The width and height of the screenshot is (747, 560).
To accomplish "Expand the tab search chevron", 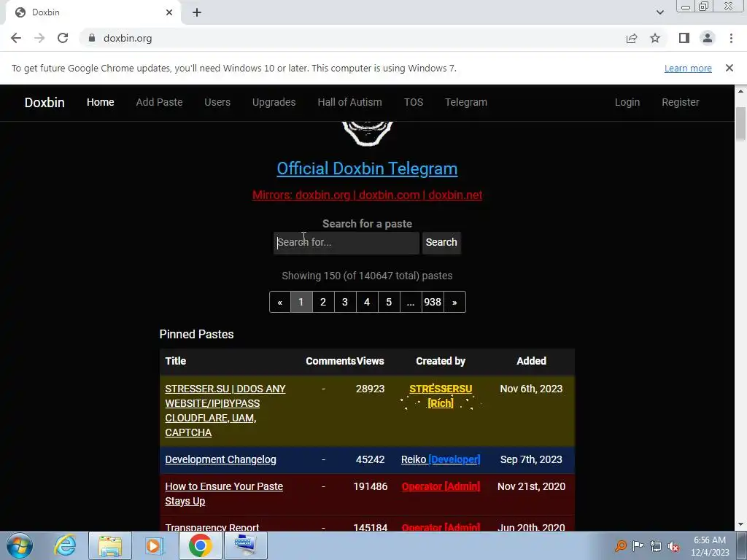I will click(x=659, y=12).
